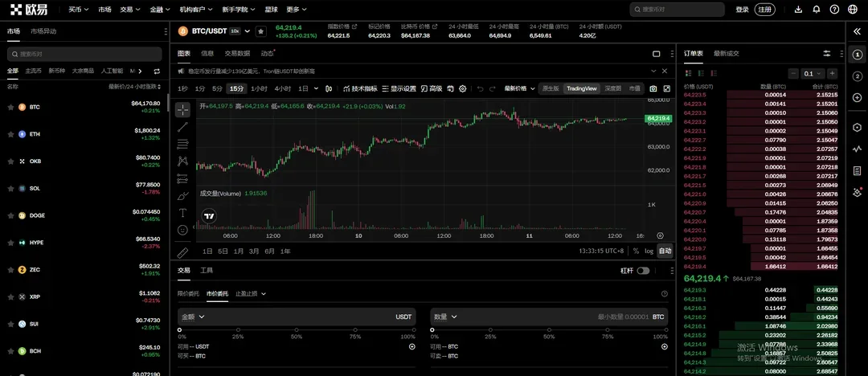Open language globe icon
868x376 pixels.
(853, 10)
